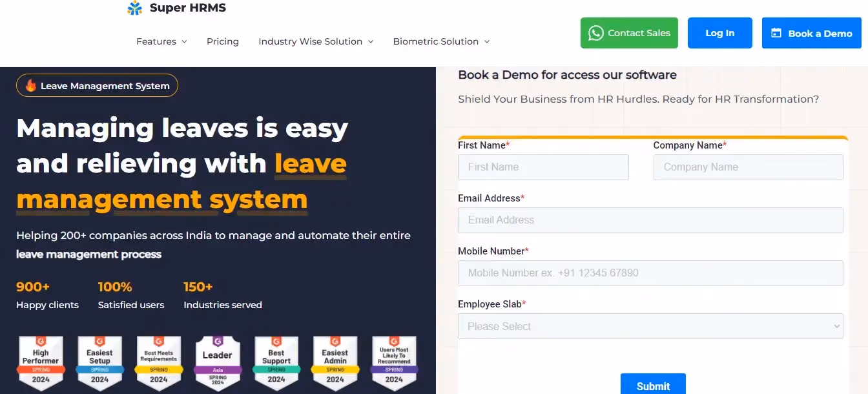This screenshot has height=394, width=868.
Task: Click the 'Managing leaves is easy' headline line
Action: coord(182,128)
